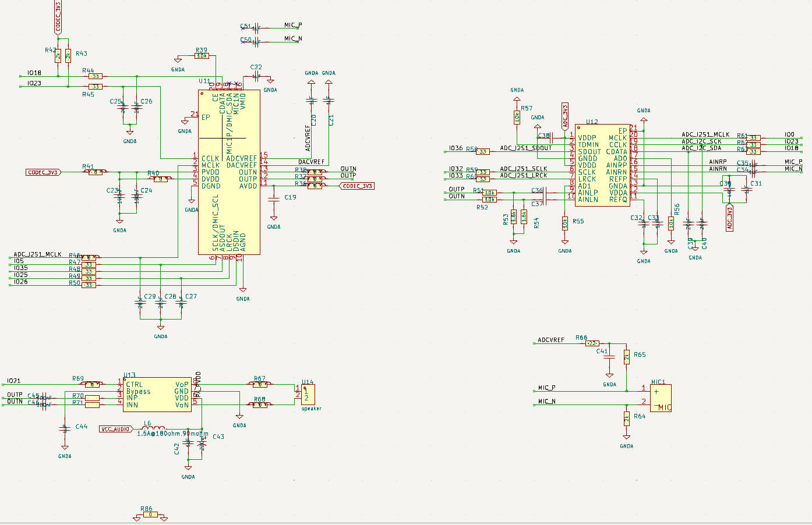The height and width of the screenshot is (525, 812).
Task: Click the IO18 net label
Action: (34, 73)
